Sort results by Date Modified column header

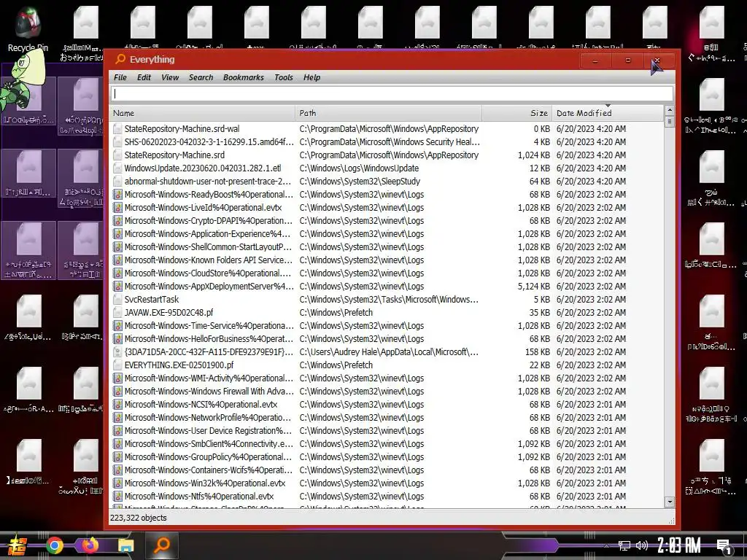point(607,113)
